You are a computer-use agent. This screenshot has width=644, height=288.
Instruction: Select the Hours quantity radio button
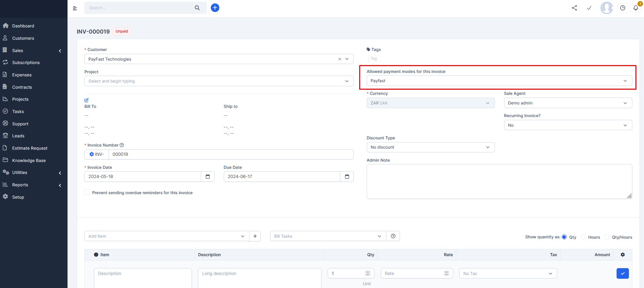click(x=583, y=237)
